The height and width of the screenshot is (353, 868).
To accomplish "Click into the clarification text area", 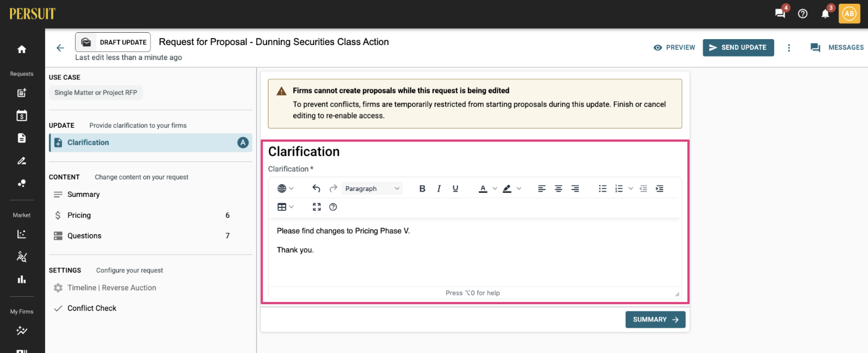I will coord(475,252).
